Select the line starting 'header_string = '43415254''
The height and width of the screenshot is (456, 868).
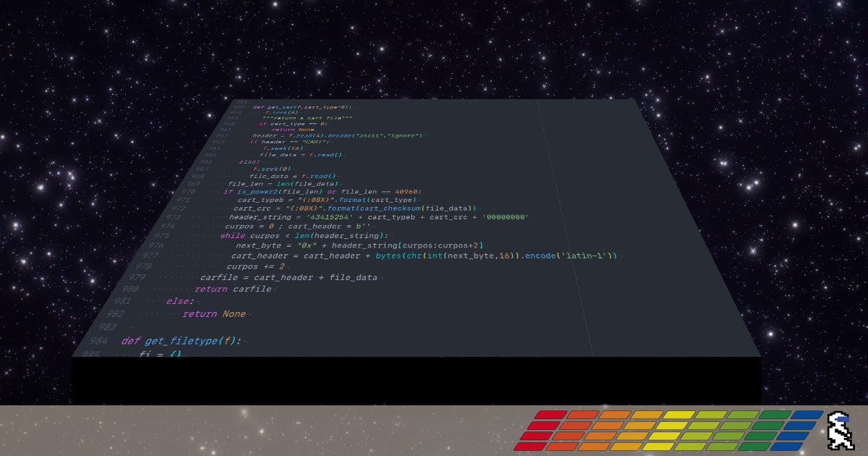tap(379, 216)
